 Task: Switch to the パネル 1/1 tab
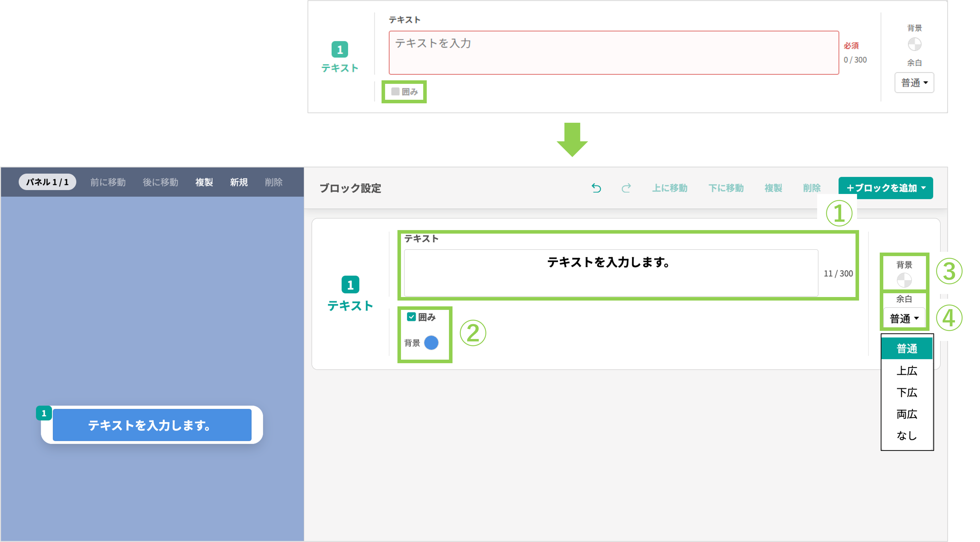click(47, 182)
